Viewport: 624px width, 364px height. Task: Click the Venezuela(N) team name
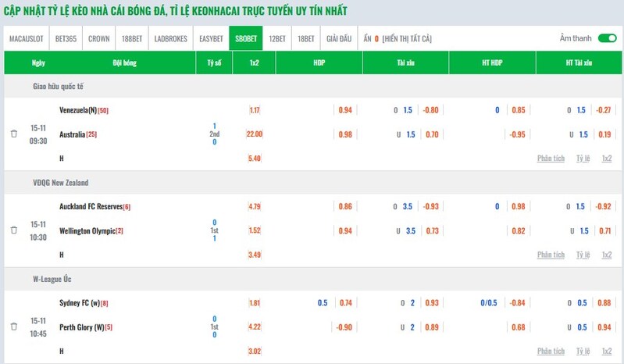tap(78, 110)
